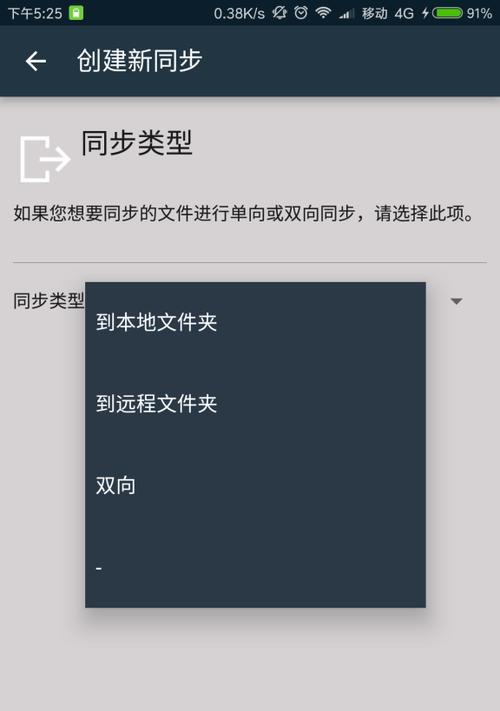
Task: Tap the alarm clock status icon
Action: (x=301, y=13)
